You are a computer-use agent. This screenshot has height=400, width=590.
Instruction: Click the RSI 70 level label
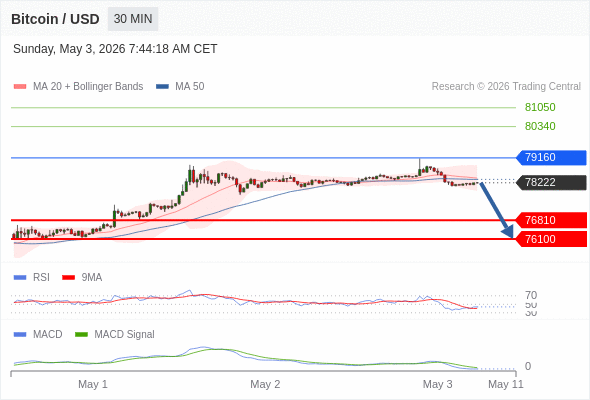[x=531, y=295]
